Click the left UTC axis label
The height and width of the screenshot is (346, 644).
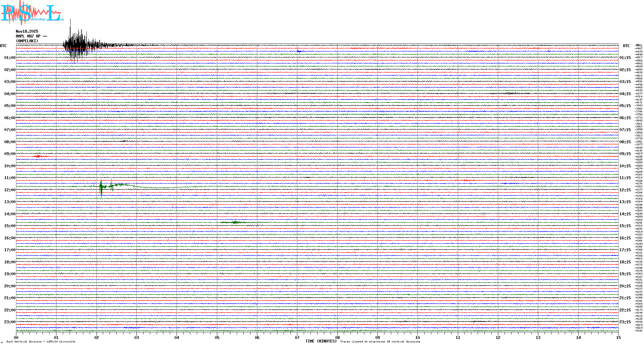(3, 46)
